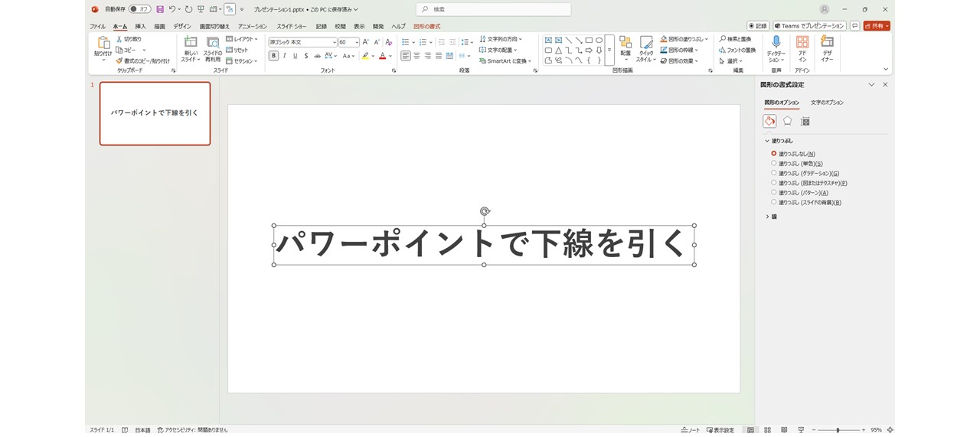Click リセット reset slide button
The image size is (980, 437).
pos(237,50)
